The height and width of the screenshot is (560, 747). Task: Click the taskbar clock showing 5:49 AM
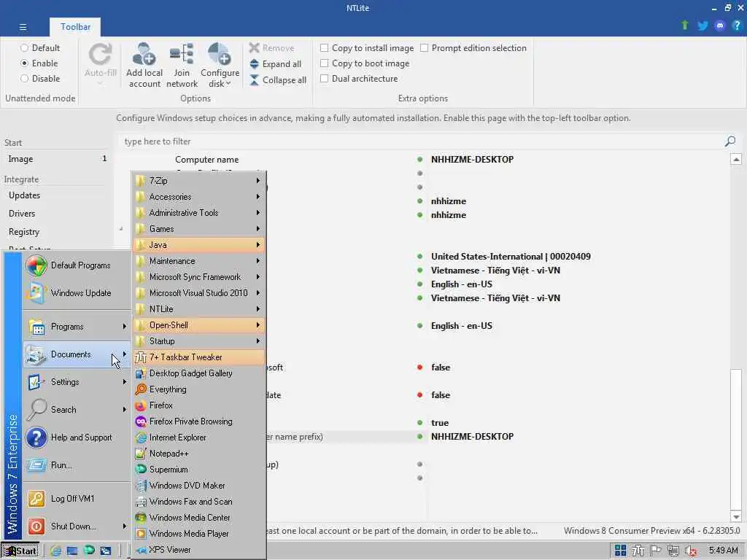(723, 551)
